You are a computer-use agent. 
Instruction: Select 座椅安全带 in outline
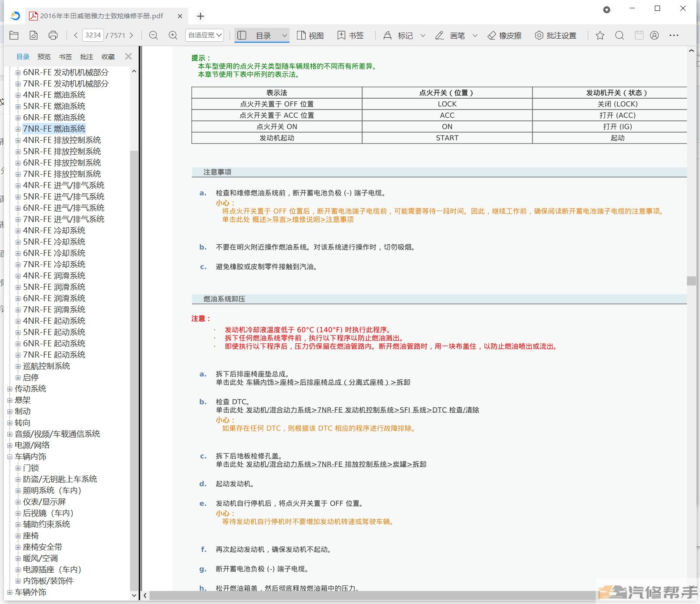(43, 547)
